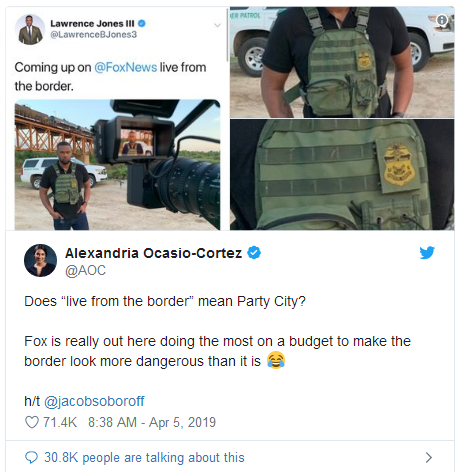This screenshot has height=474, width=459.
Task: Click AOC's verified badge icon
Action: click(x=254, y=253)
